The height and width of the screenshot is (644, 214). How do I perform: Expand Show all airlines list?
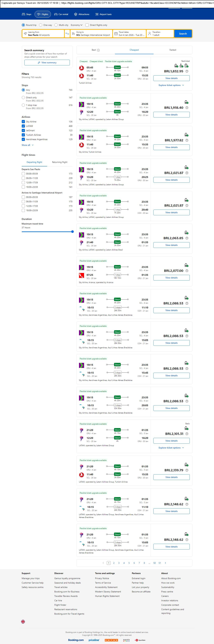(x=27, y=145)
